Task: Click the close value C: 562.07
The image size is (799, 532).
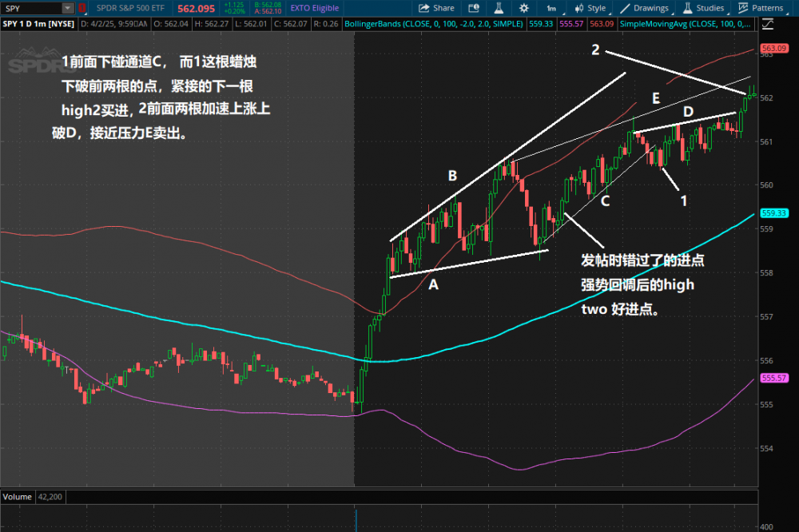Action: [x=291, y=24]
